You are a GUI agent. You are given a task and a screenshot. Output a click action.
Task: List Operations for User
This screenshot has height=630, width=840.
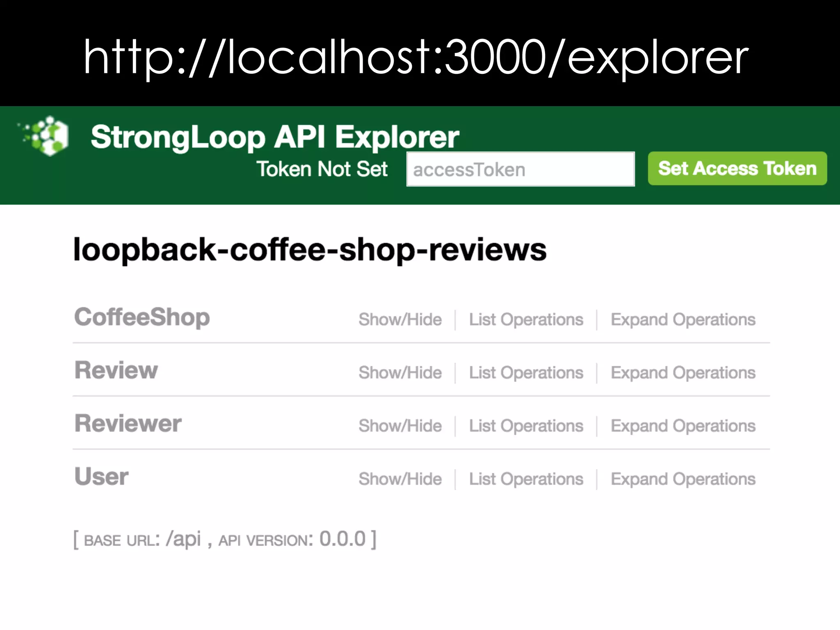(x=526, y=479)
